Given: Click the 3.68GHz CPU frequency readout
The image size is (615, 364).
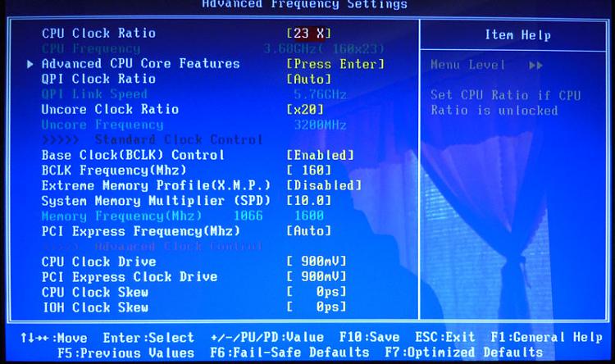Looking at the screenshot, I should pyautogui.click(x=324, y=49).
